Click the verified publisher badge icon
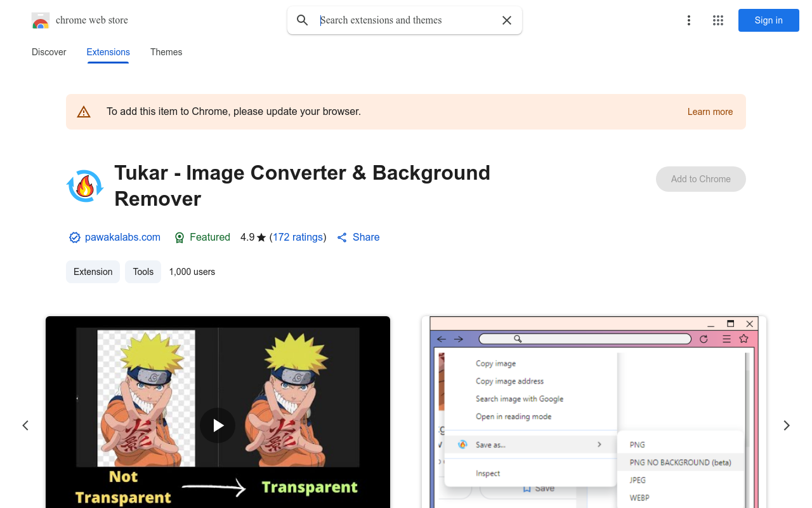 pos(75,237)
